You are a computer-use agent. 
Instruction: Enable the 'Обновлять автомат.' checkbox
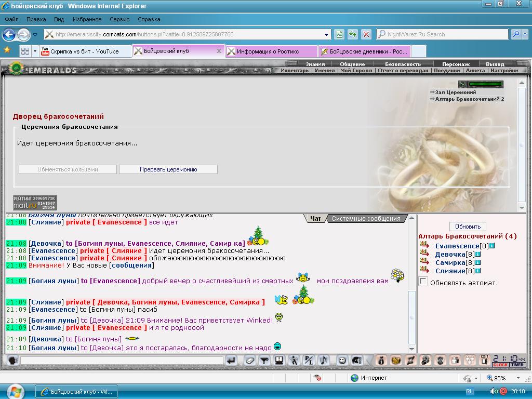423,282
